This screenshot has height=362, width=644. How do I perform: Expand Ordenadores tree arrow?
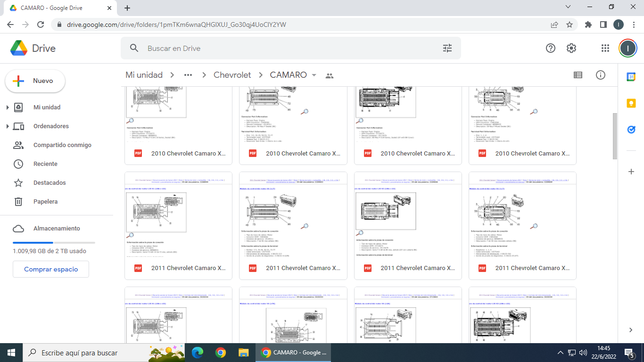click(8, 126)
